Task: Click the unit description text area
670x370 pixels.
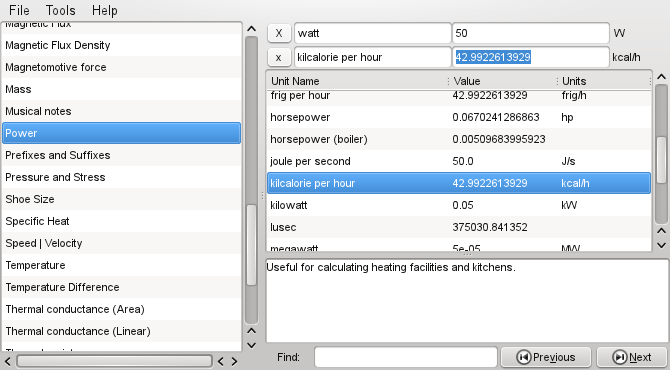Action: click(x=467, y=300)
